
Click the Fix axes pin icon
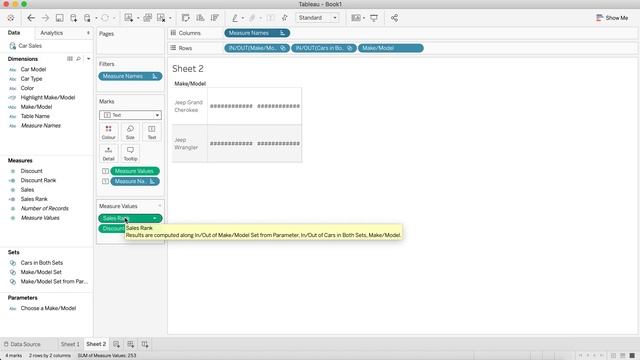[285, 18]
